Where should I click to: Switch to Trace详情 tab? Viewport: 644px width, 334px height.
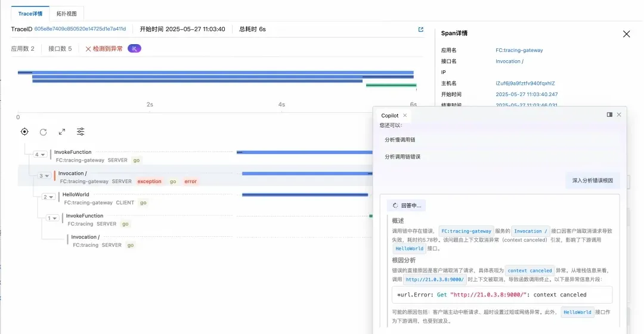click(30, 14)
